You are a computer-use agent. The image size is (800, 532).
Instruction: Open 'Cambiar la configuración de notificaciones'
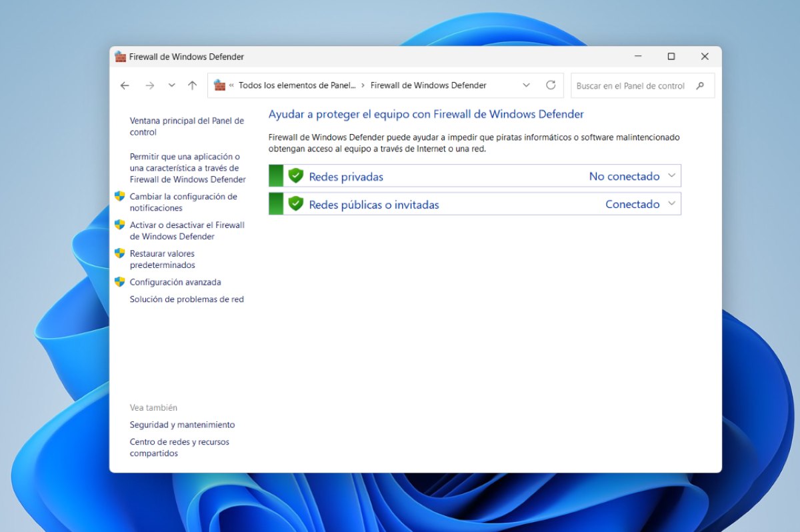click(183, 203)
